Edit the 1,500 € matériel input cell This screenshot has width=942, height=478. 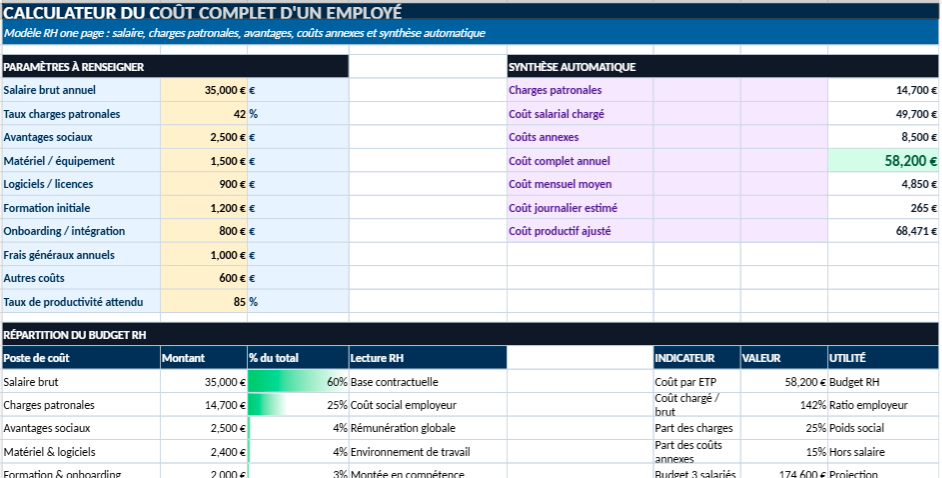click(x=204, y=161)
